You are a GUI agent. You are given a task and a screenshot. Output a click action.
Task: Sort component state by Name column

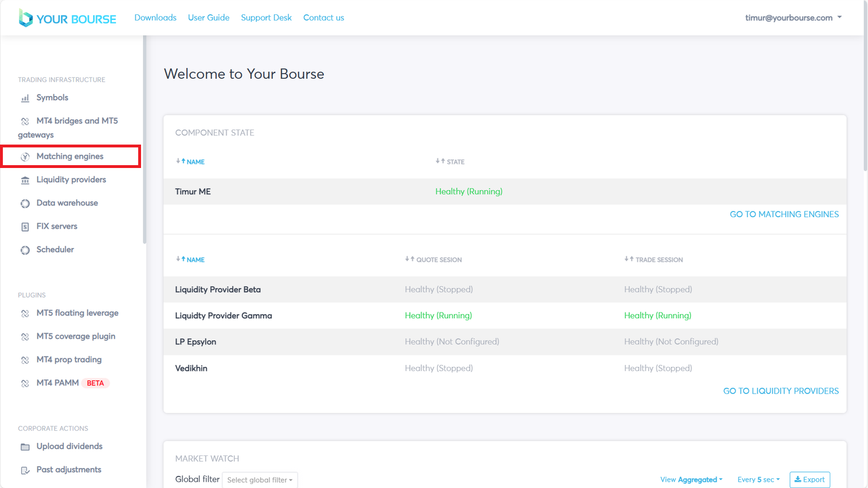(191, 162)
